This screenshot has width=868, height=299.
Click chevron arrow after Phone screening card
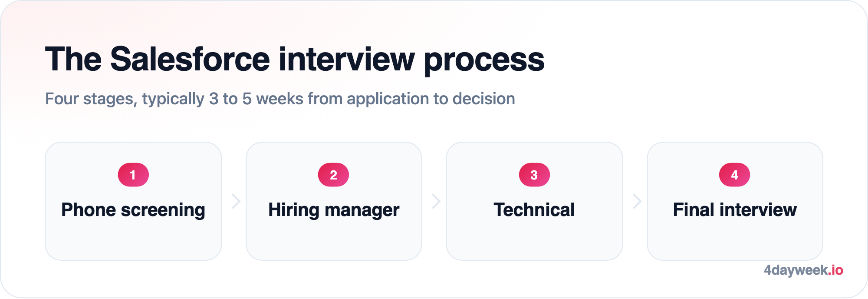coord(236,201)
